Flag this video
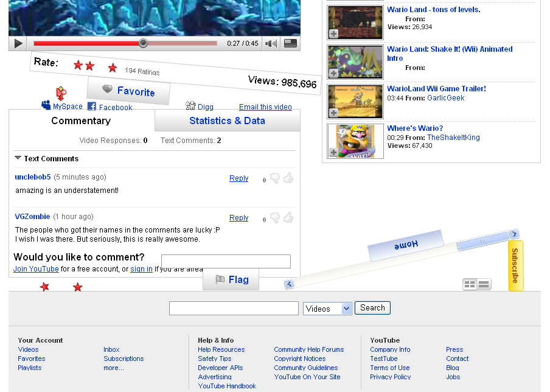 coord(231,280)
